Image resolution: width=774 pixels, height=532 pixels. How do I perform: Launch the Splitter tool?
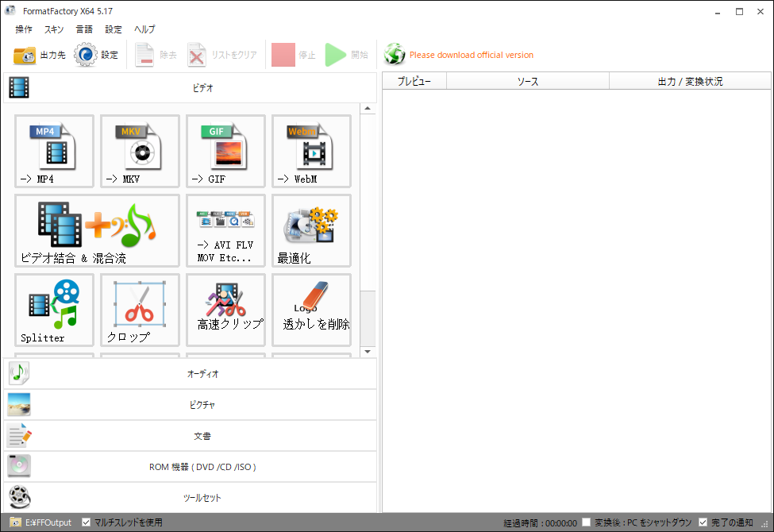(54, 310)
